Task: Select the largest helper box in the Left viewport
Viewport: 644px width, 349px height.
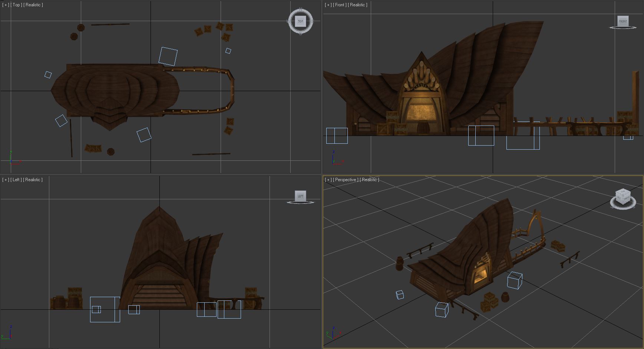Action: tap(105, 309)
